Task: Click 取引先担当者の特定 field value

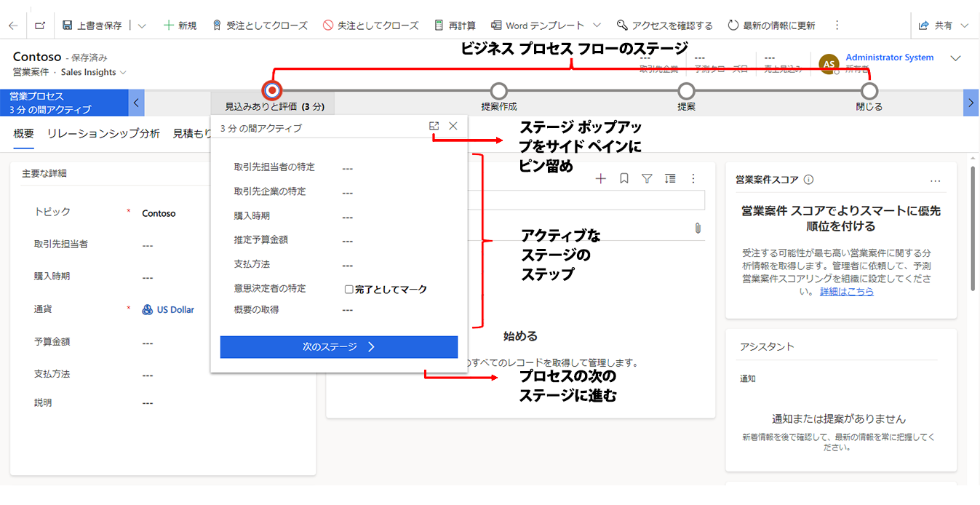Action: coord(348,168)
